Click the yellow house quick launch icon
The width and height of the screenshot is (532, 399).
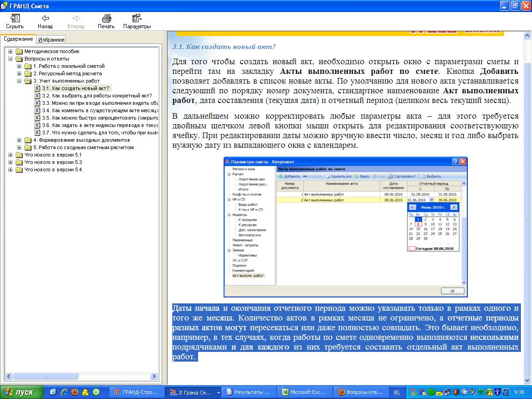click(85, 392)
